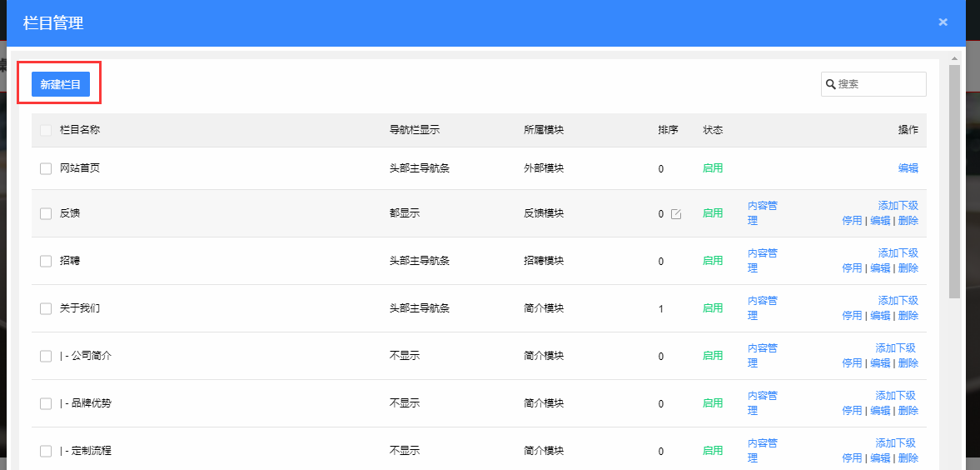Click the scrollbar up arrow
980x470 pixels.
tap(954, 59)
